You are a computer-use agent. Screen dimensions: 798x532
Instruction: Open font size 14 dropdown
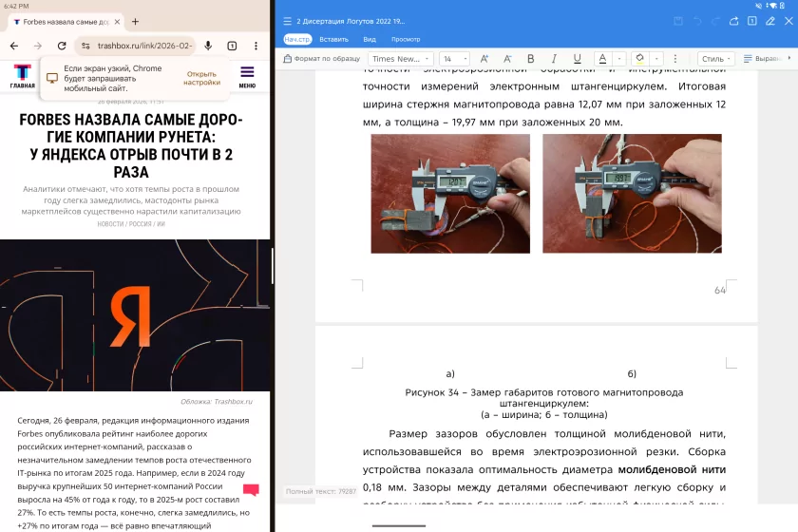tap(454, 59)
